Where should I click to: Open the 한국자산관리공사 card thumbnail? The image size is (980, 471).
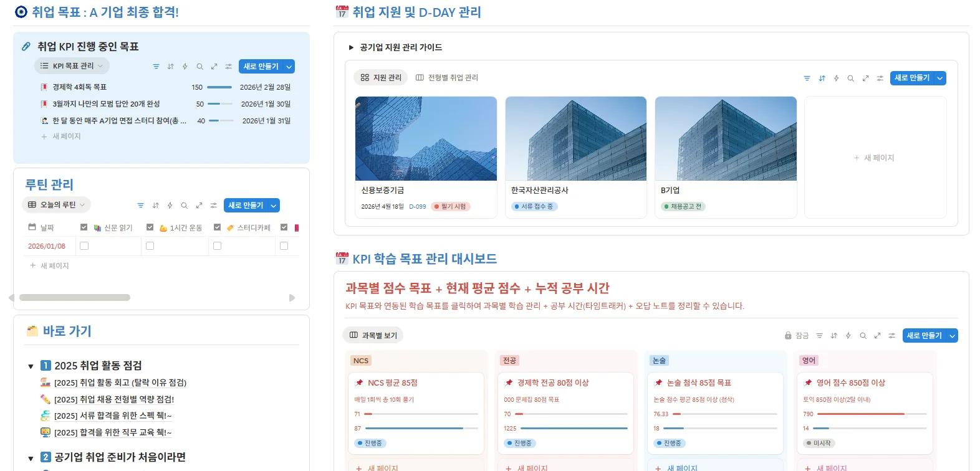pos(576,138)
